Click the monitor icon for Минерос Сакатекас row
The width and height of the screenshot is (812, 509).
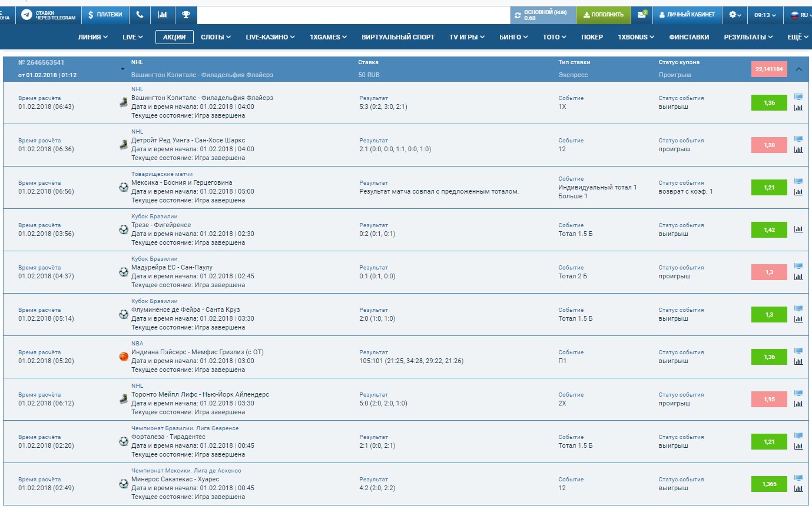[x=798, y=478]
